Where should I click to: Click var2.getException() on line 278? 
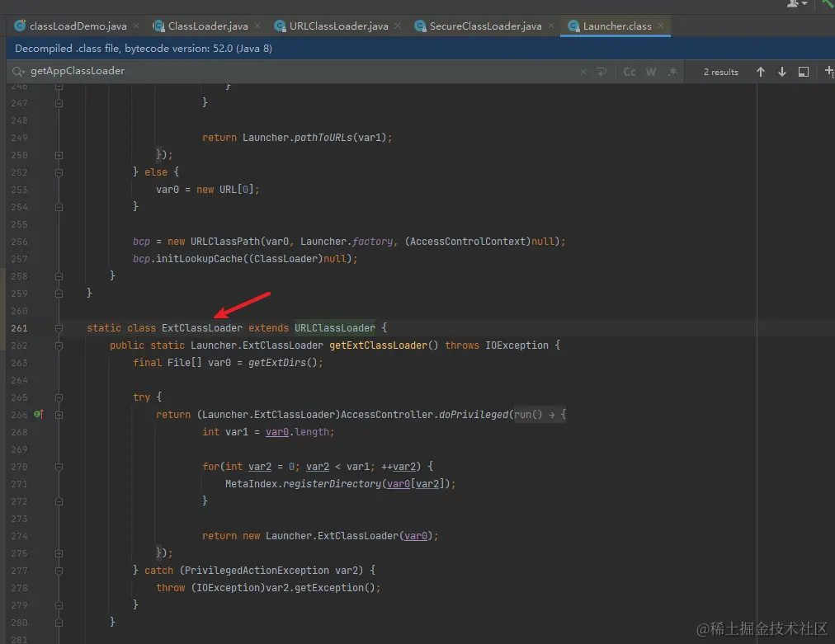click(320, 588)
